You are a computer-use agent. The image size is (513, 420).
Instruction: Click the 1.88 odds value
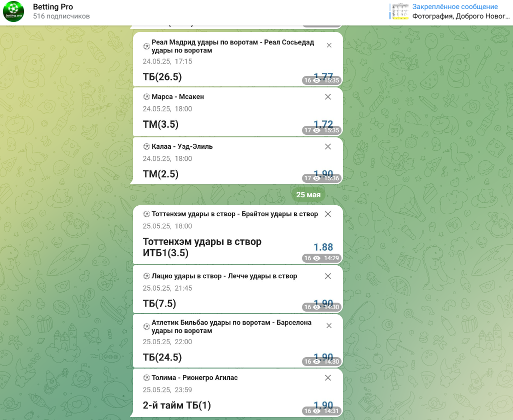click(323, 247)
